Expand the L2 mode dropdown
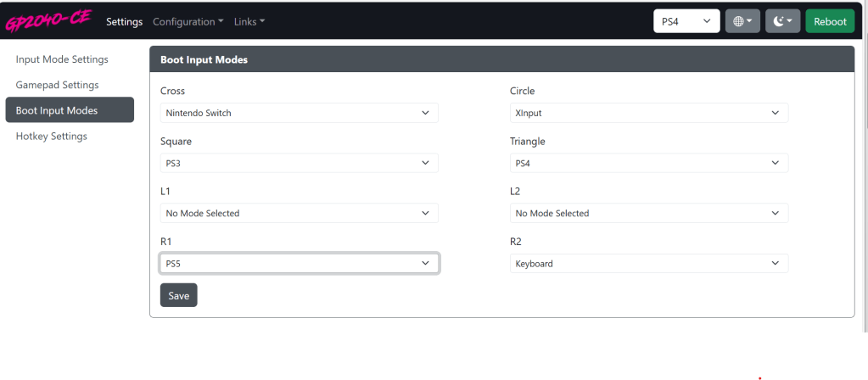This screenshot has height=380, width=868. 648,213
